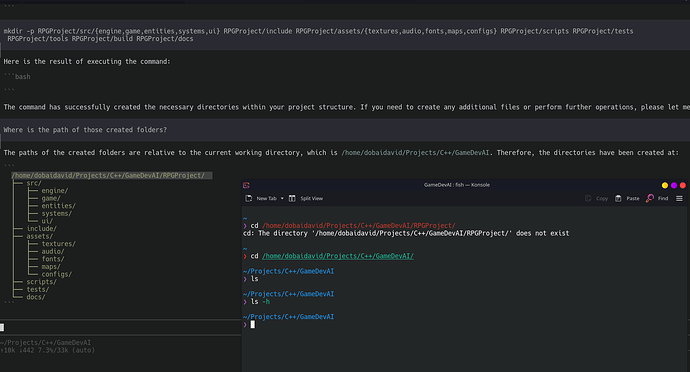Select the 'systems/' tree row
Viewport: 690px width, 372px height.
(x=56, y=214)
